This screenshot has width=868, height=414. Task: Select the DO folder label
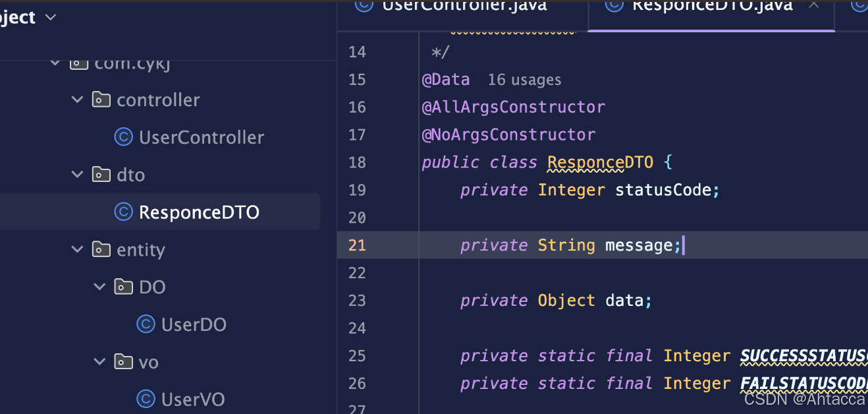[x=152, y=287]
